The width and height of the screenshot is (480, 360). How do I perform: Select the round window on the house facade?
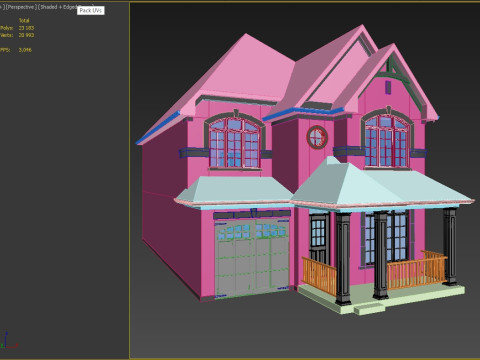pyautogui.click(x=317, y=137)
